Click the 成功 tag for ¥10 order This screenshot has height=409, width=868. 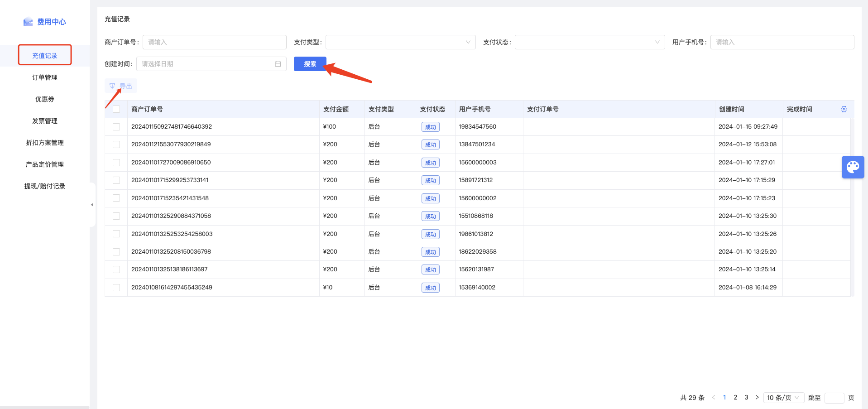(x=431, y=288)
